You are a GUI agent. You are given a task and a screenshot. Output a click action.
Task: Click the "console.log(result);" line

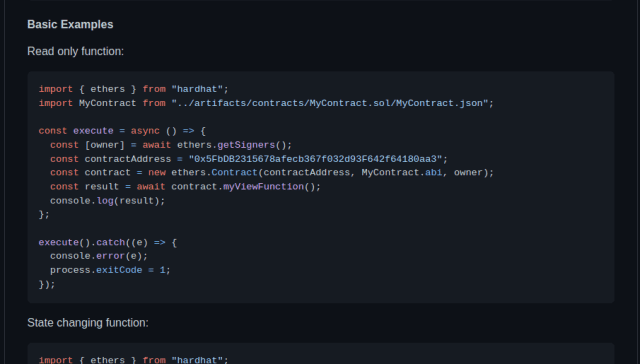pyautogui.click(x=107, y=201)
